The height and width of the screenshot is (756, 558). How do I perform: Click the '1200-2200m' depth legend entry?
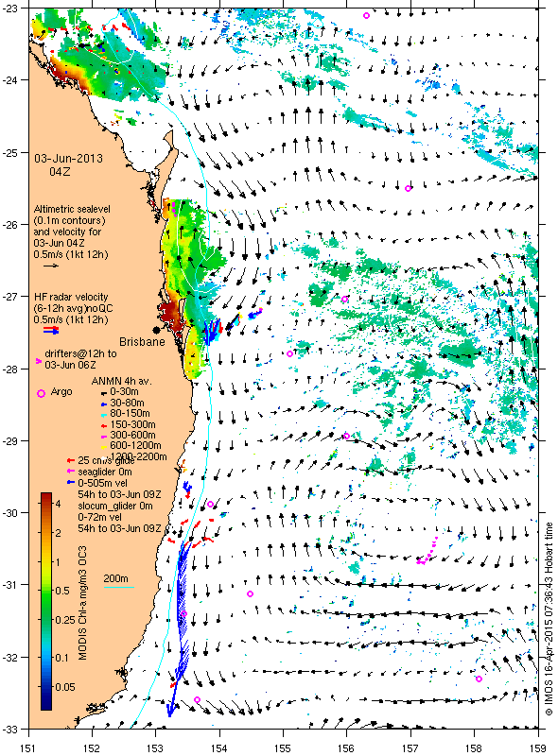pyautogui.click(x=138, y=456)
